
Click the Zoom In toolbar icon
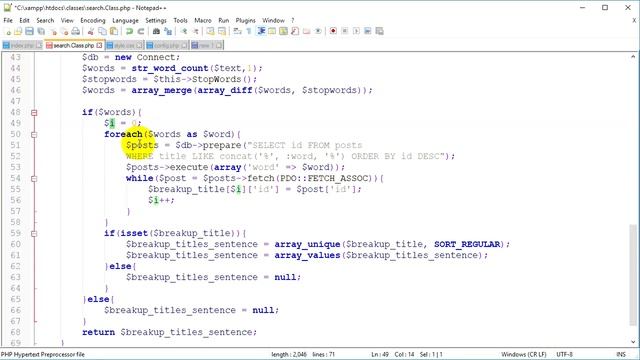(x=184, y=31)
